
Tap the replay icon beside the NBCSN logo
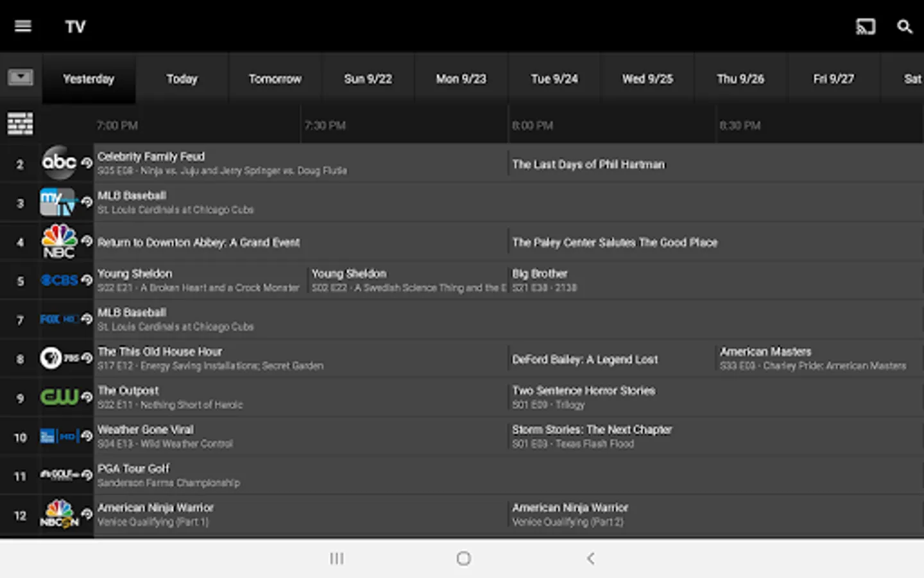coord(87,514)
